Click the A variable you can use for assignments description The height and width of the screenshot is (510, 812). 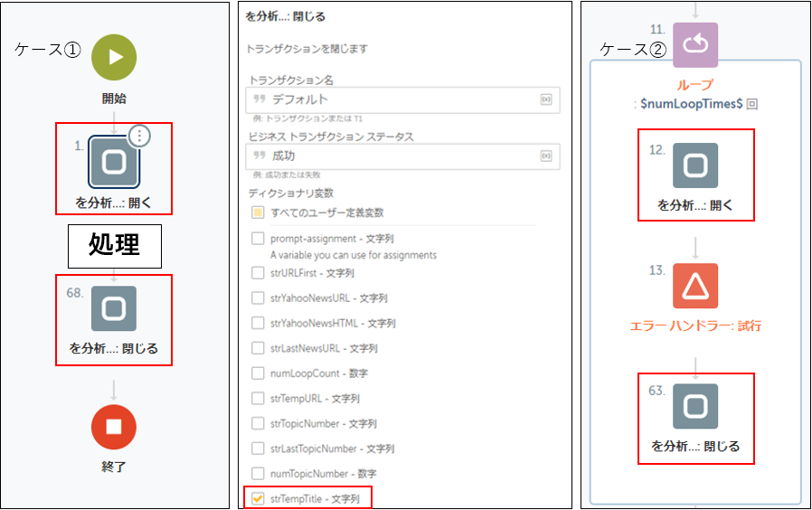354,255
